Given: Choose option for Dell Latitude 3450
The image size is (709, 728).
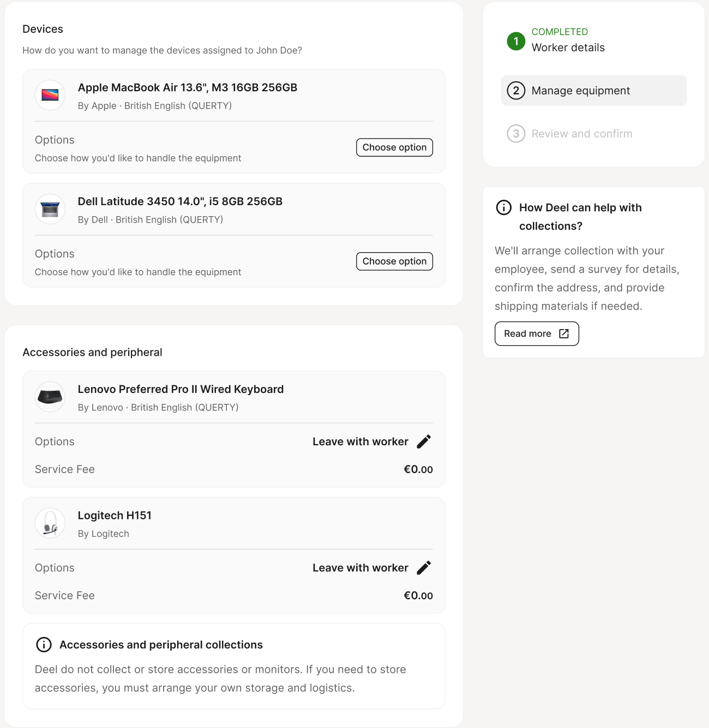Looking at the screenshot, I should coord(394,261).
